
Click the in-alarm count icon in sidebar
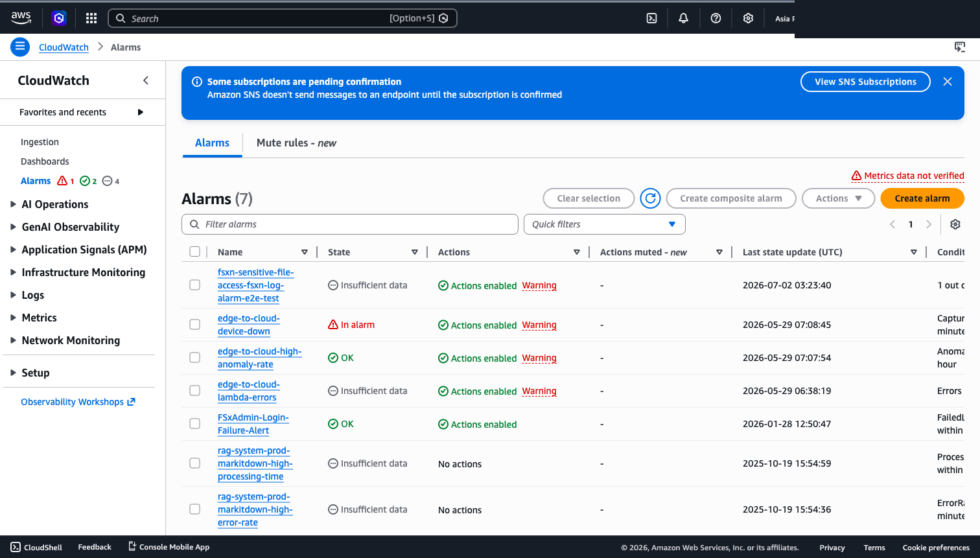tap(62, 181)
